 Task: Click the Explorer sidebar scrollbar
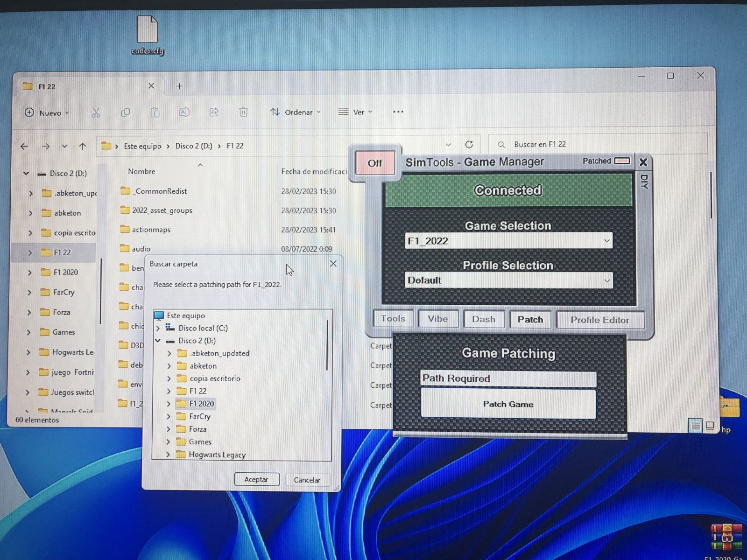pos(101,292)
